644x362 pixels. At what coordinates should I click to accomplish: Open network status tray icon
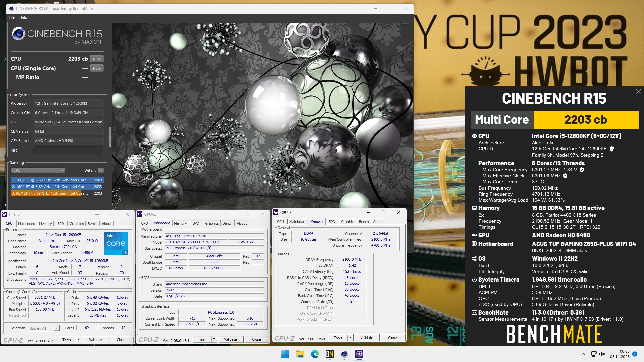pyautogui.click(x=594, y=354)
